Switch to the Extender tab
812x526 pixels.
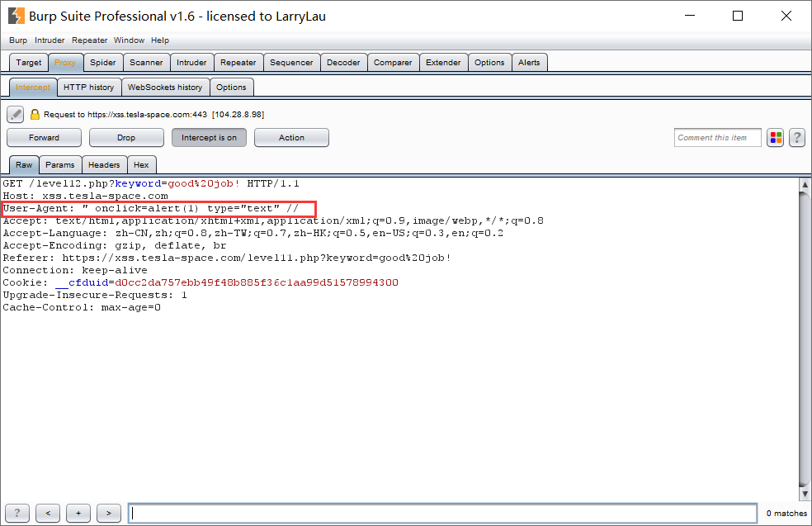443,63
